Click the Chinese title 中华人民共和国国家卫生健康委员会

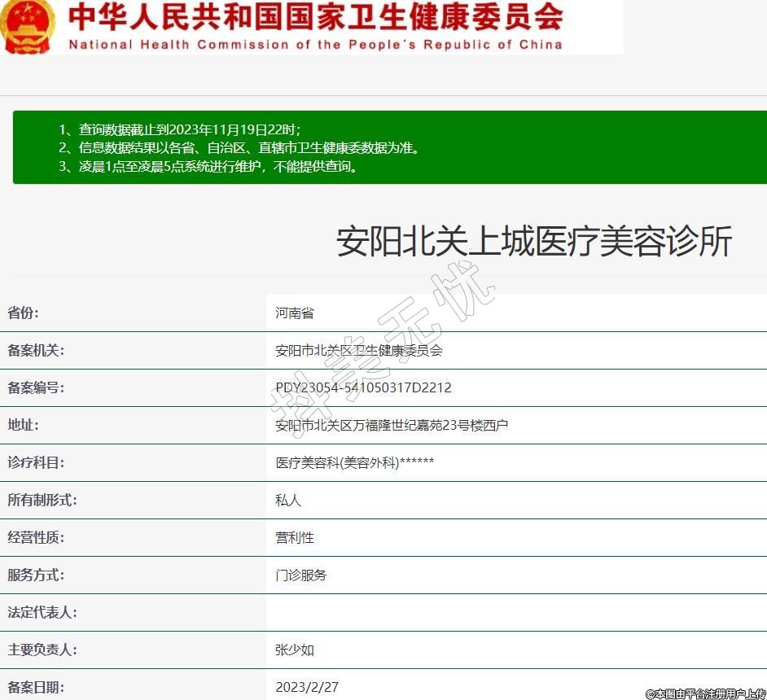tap(315, 16)
